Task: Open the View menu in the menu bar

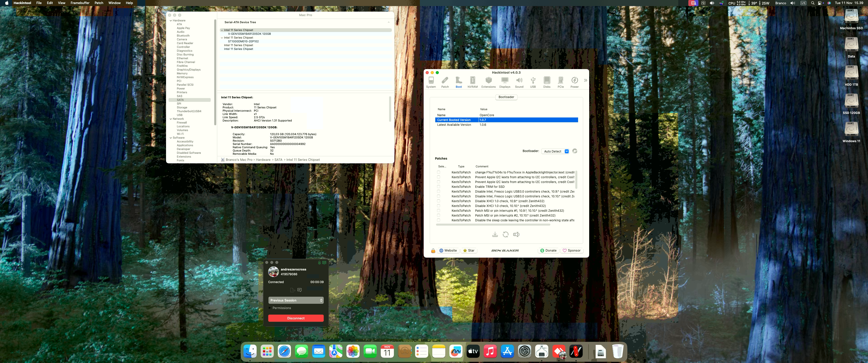Action: [x=62, y=3]
